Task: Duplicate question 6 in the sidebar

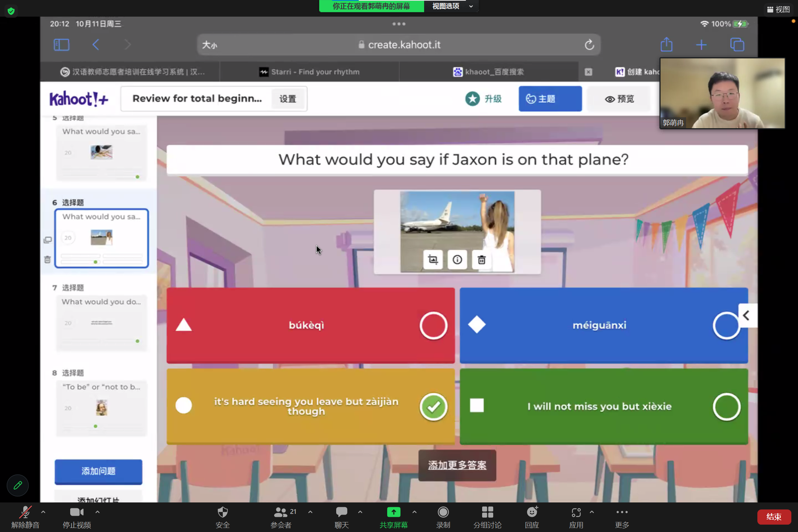Action: pos(48,240)
